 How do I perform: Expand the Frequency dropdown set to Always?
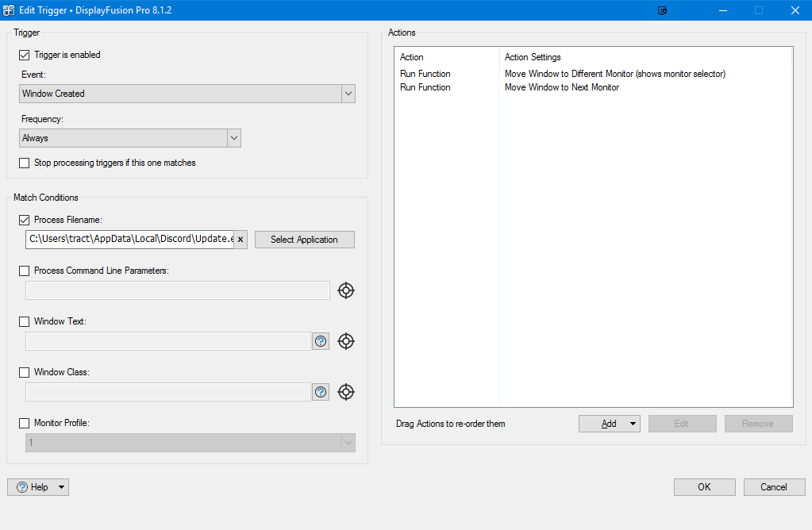click(130, 138)
